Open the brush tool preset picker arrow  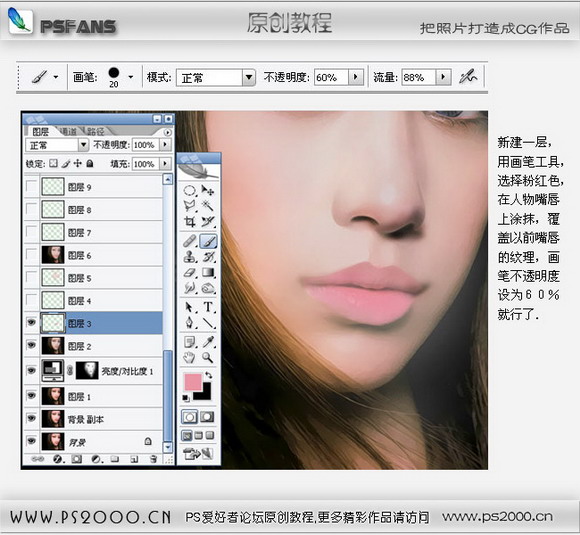[x=56, y=77]
